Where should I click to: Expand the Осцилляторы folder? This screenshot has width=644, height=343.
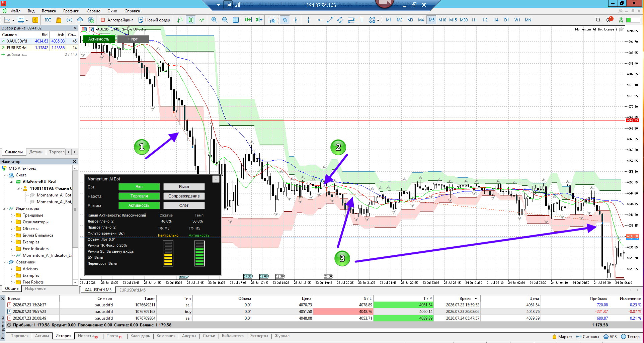pyautogui.click(x=11, y=222)
